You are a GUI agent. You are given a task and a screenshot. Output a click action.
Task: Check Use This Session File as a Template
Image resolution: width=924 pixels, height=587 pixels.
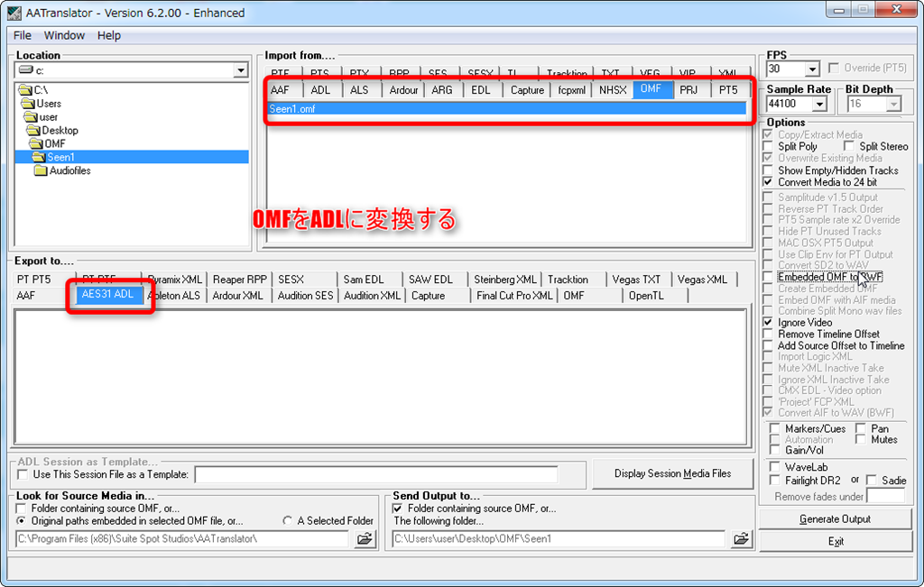(23, 474)
